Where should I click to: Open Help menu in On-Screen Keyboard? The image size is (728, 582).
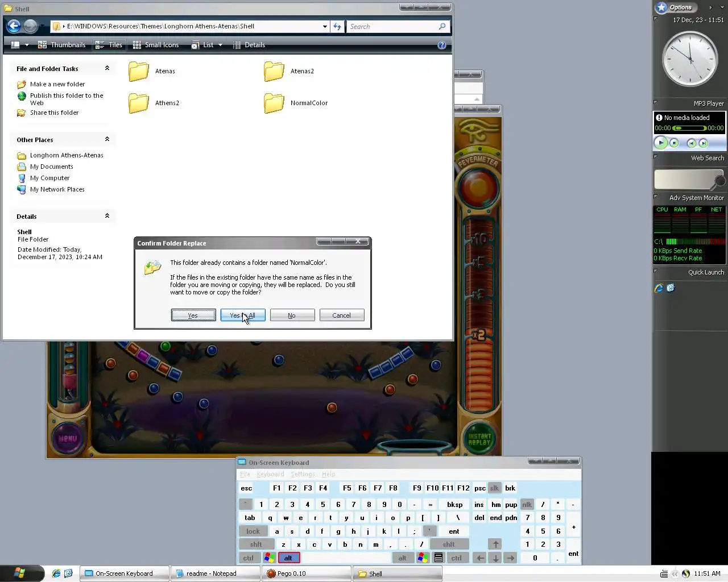[329, 474]
